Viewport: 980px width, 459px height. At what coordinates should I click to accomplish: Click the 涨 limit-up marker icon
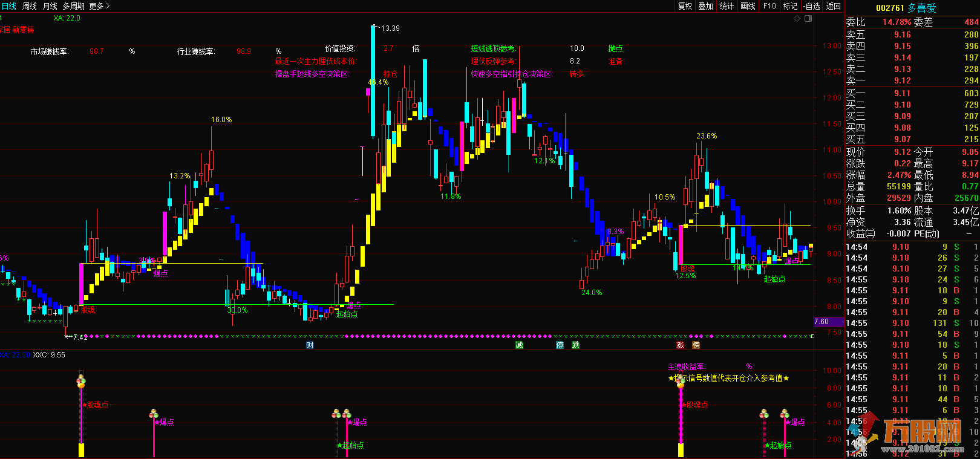click(x=680, y=345)
